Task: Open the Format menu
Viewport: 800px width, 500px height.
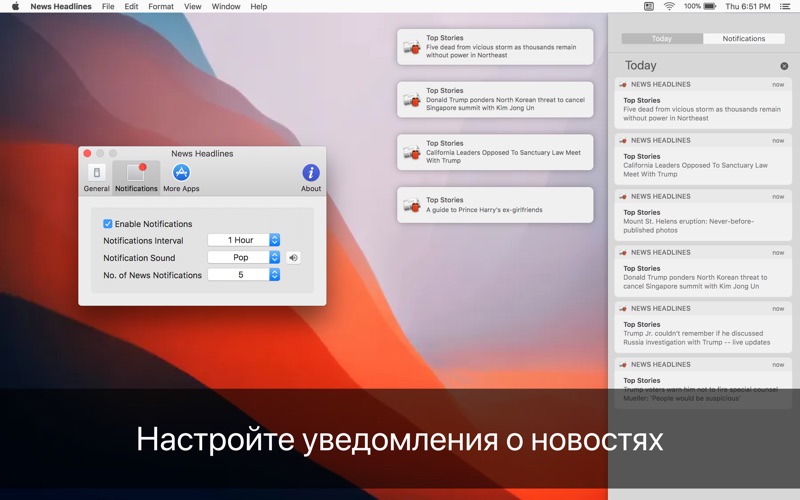Action: pos(161,7)
